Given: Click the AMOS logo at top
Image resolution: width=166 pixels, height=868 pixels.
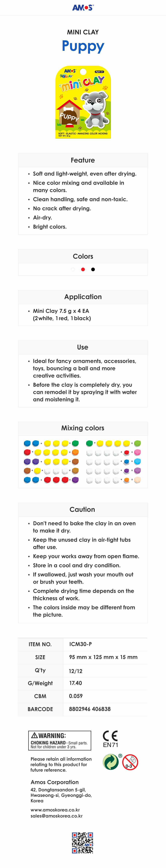Looking at the screenshot, I should point(83,7).
